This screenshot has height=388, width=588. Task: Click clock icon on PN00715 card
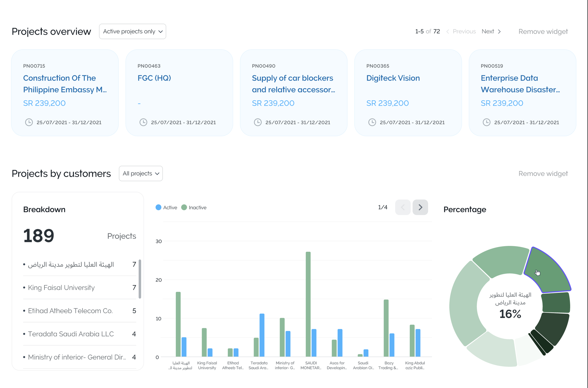(x=29, y=122)
